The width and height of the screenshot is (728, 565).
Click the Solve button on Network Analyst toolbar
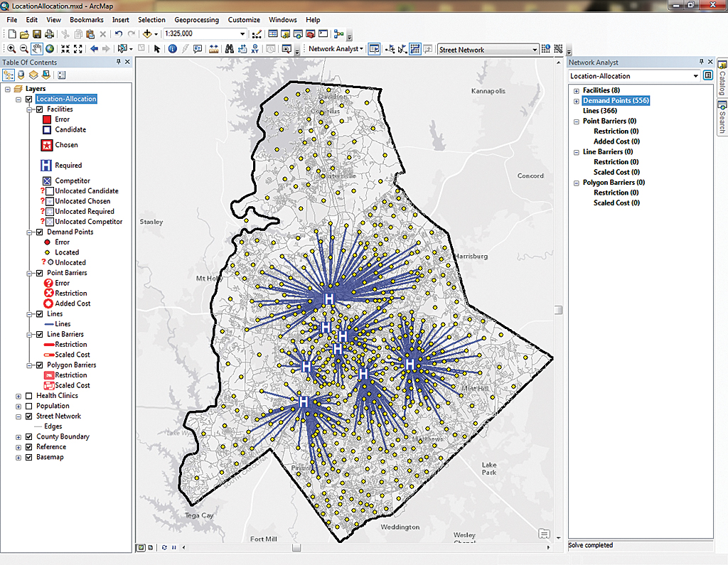coord(416,49)
